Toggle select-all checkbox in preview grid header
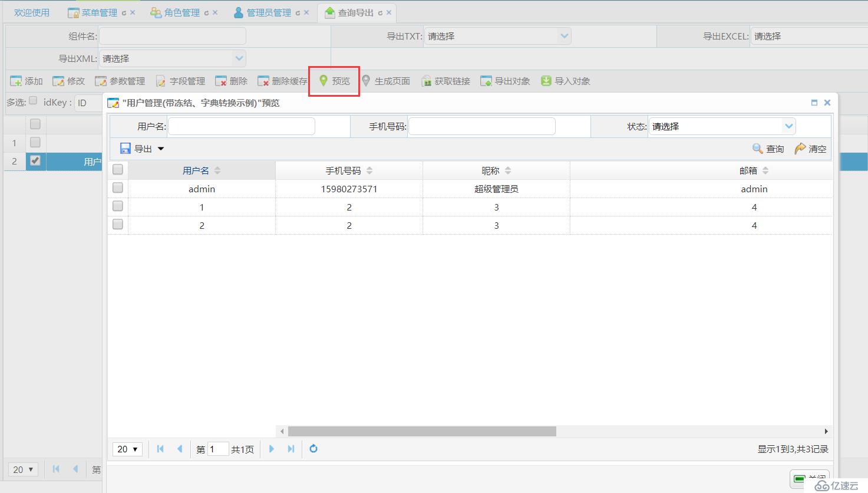Viewport: 868px width, 493px height. (x=118, y=169)
